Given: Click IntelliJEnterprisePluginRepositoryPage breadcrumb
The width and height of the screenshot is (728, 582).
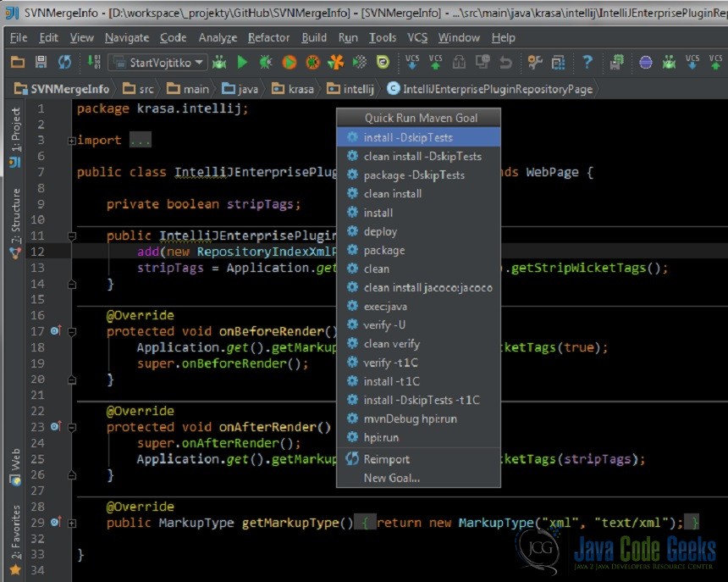Looking at the screenshot, I should (x=490, y=89).
